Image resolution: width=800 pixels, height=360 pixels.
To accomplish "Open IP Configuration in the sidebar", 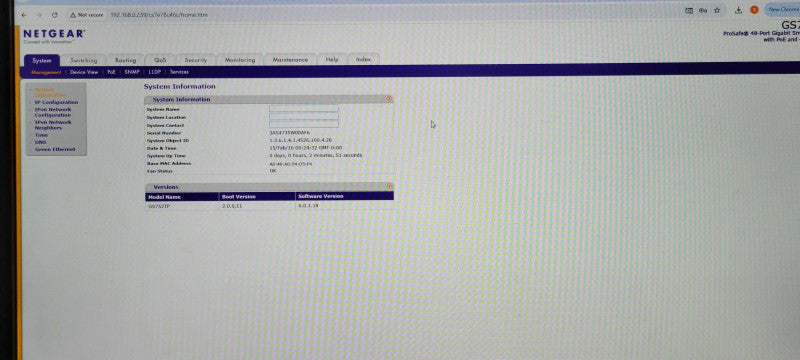I will 56,102.
